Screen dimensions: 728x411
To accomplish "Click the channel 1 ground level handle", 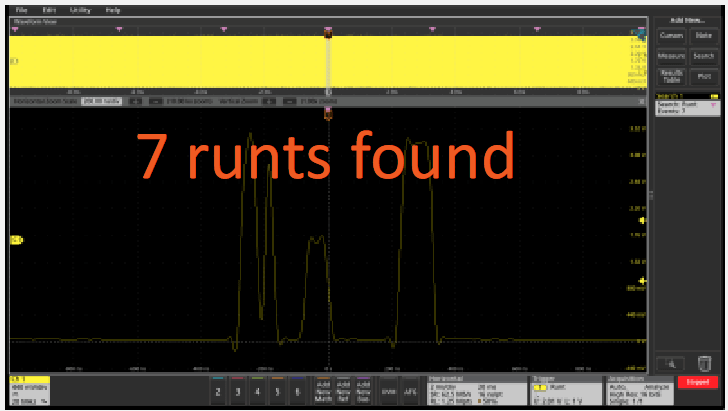I will click(16, 240).
